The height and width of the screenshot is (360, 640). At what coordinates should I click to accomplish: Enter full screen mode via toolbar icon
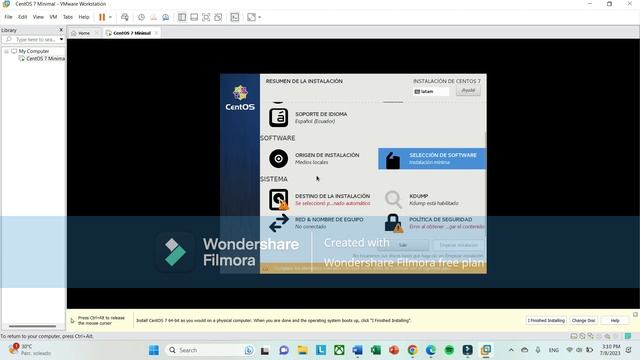coord(206,17)
